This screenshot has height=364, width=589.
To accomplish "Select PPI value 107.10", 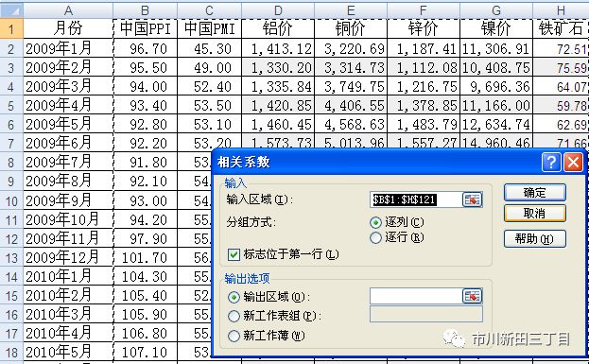I will point(145,352).
